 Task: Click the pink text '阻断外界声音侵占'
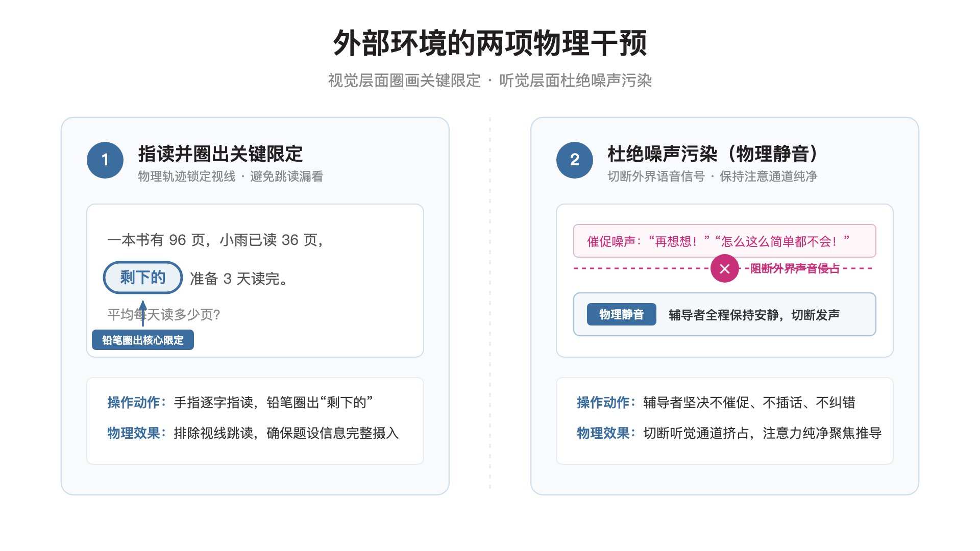point(795,268)
